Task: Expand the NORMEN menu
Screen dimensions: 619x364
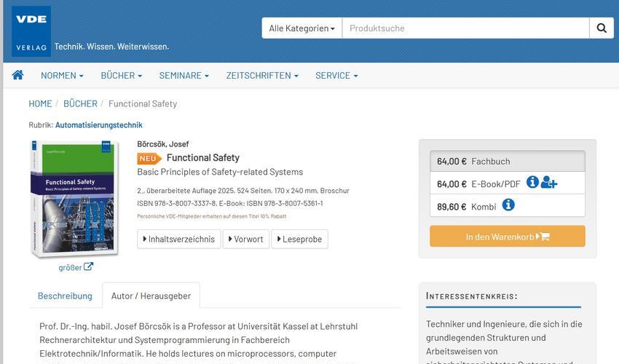Action: click(x=62, y=76)
